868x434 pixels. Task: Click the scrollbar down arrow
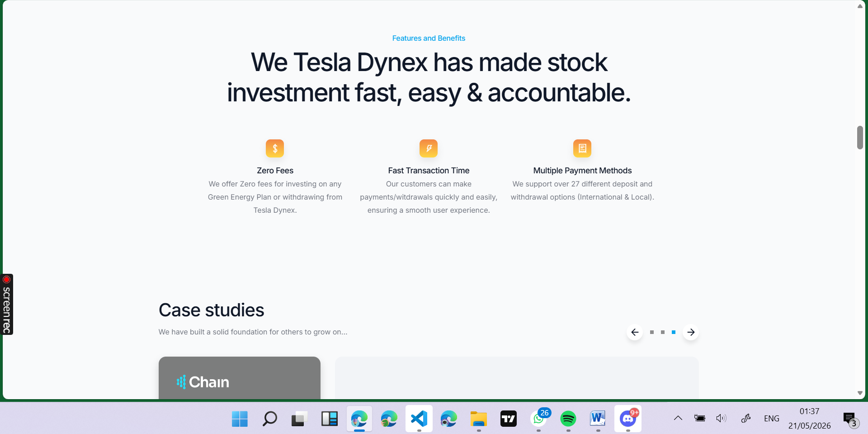pyautogui.click(x=860, y=393)
